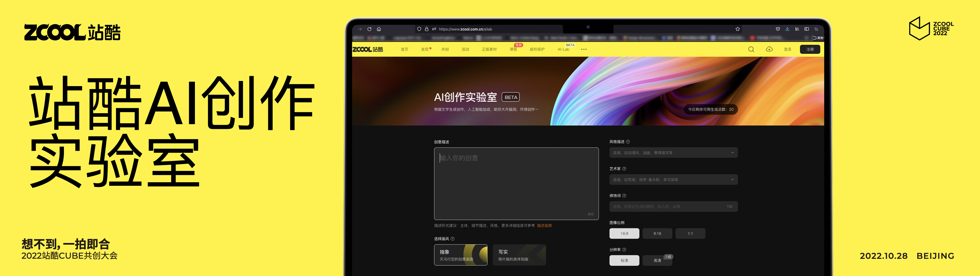Open the 发现 nav item

click(425, 50)
